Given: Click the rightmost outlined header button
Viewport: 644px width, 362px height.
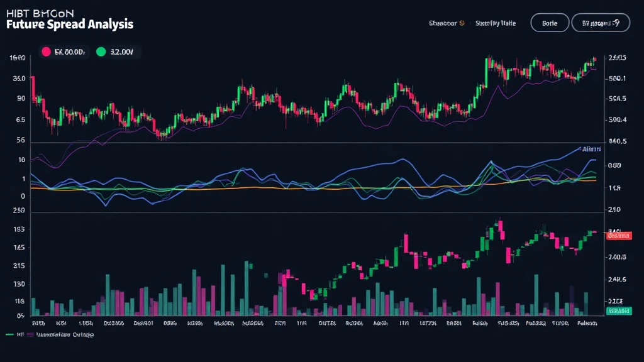Looking at the screenshot, I should pyautogui.click(x=600, y=23).
